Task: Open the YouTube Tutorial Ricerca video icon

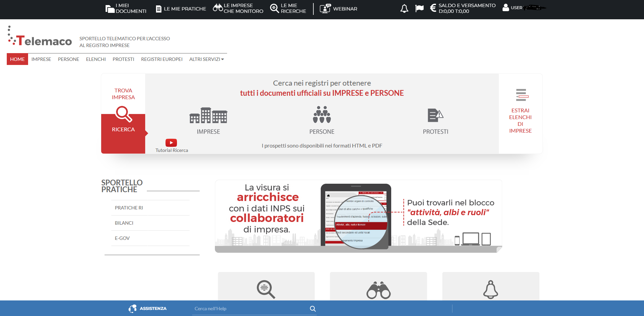Action: [171, 143]
